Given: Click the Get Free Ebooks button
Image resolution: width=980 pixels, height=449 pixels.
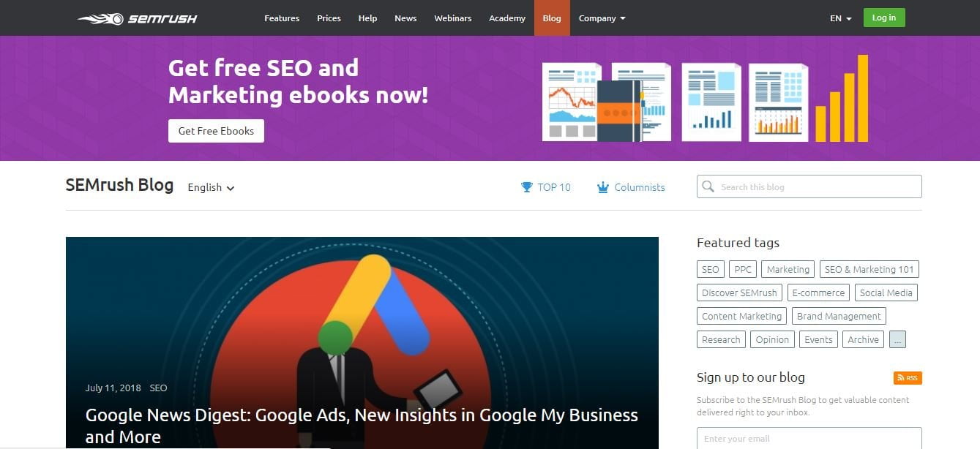Looking at the screenshot, I should (216, 131).
